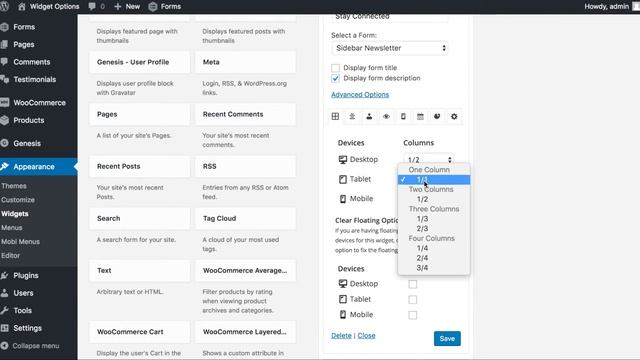This screenshot has width=640, height=360.
Task: Click the Pages sidebar icon
Action: pyautogui.click(x=4, y=44)
